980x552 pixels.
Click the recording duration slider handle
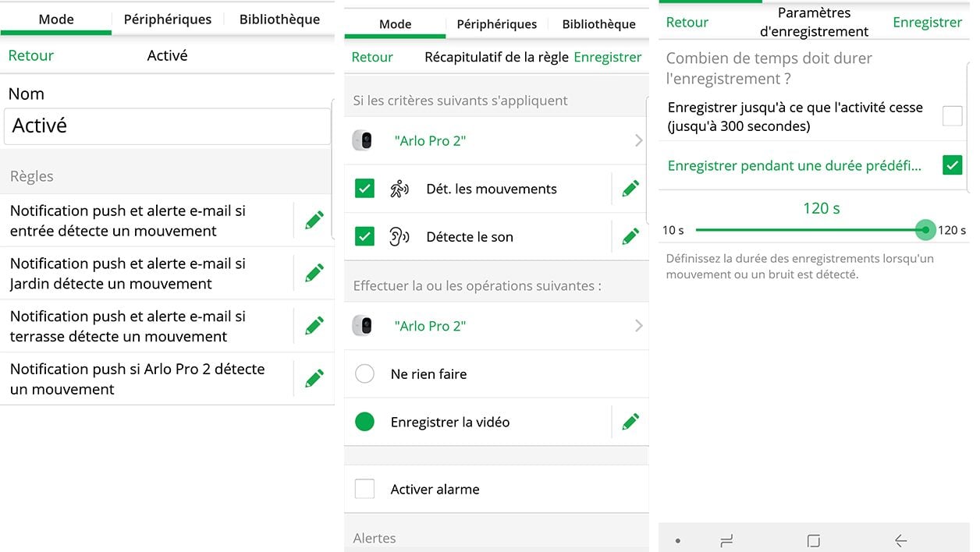[925, 230]
